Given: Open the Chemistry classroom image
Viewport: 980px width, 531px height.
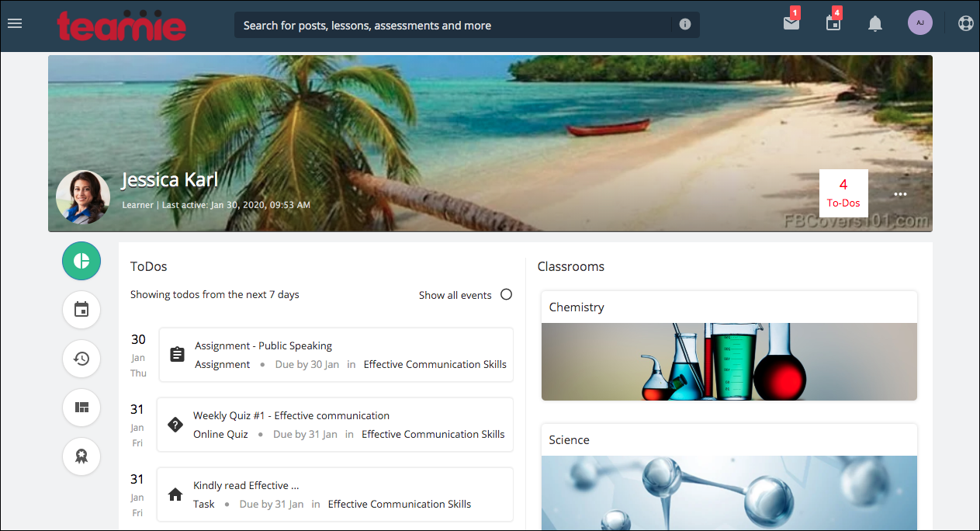Looking at the screenshot, I should point(729,362).
